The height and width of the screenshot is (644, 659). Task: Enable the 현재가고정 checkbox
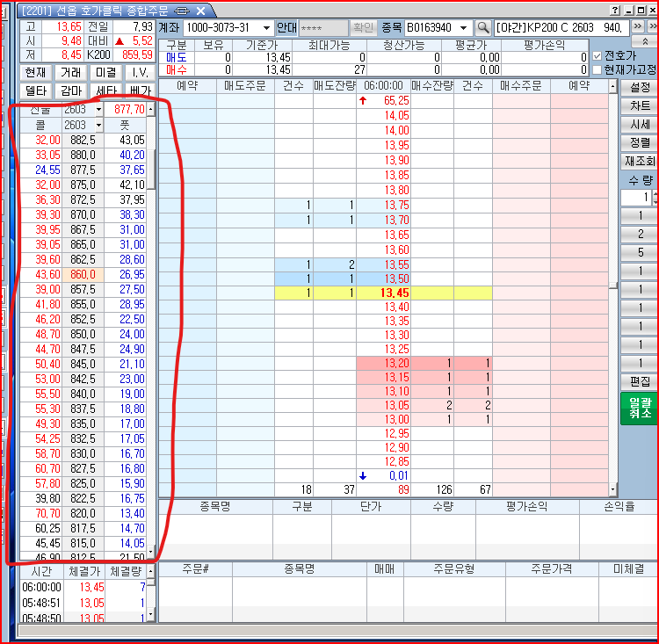click(597, 69)
